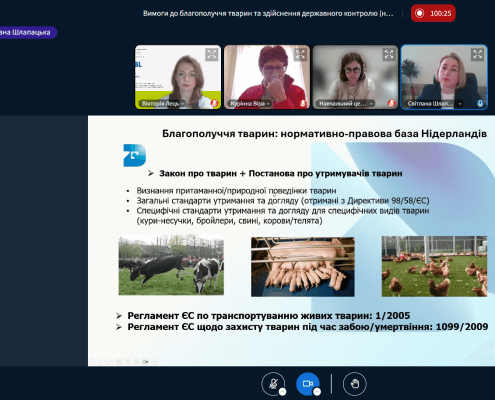Maximize Навчальний це... video tile
495x400 pixels.
389,54
